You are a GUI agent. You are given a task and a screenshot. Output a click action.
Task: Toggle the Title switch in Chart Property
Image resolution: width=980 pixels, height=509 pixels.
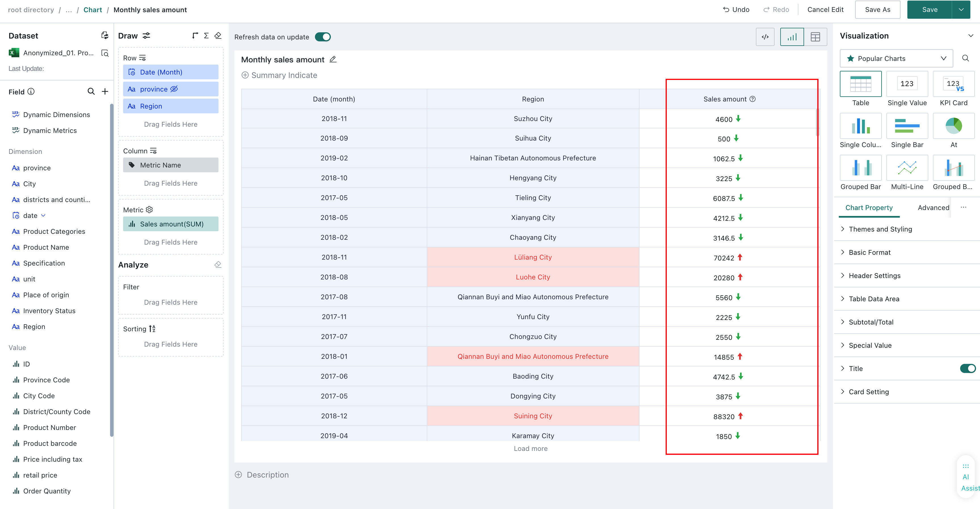point(968,368)
